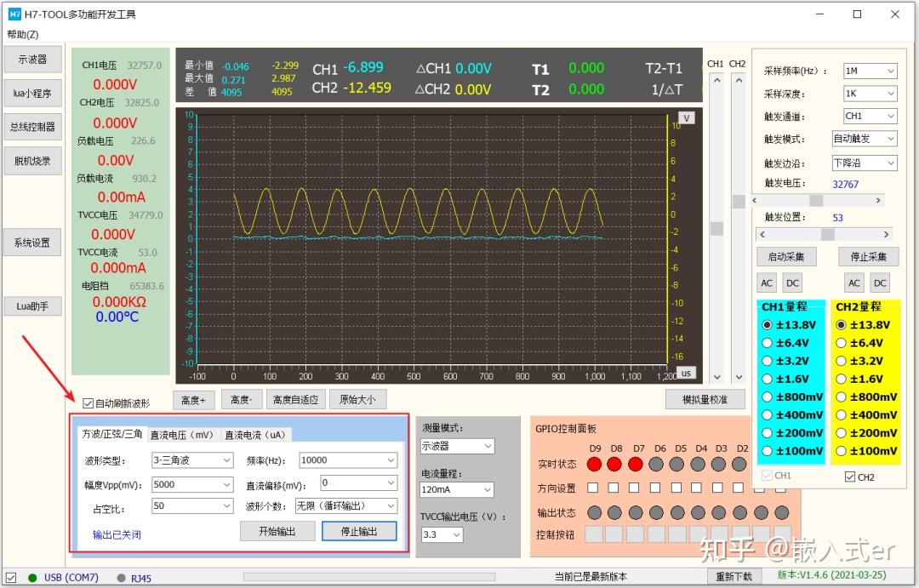Click the 停止采集 button
The height and width of the screenshot is (588, 919).
(869, 257)
